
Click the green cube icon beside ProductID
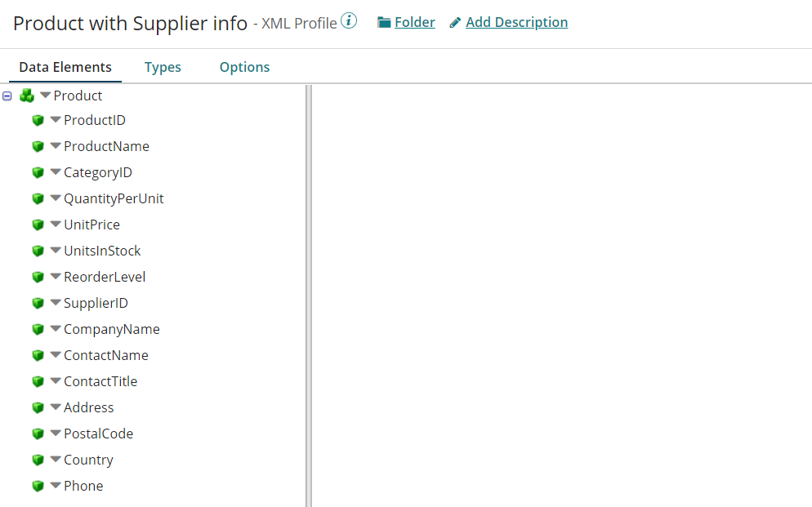38,121
